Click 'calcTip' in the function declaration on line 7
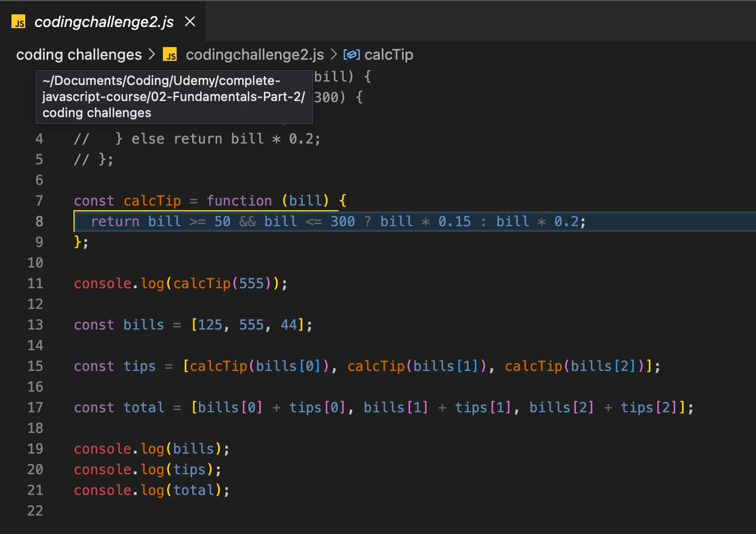Screen dimensions: 756x534 [152, 201]
